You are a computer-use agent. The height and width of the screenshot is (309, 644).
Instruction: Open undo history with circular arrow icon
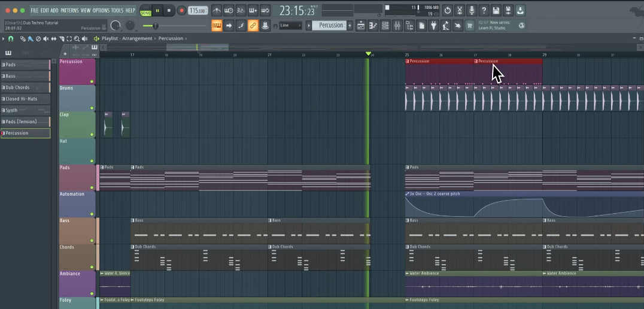pos(448,10)
